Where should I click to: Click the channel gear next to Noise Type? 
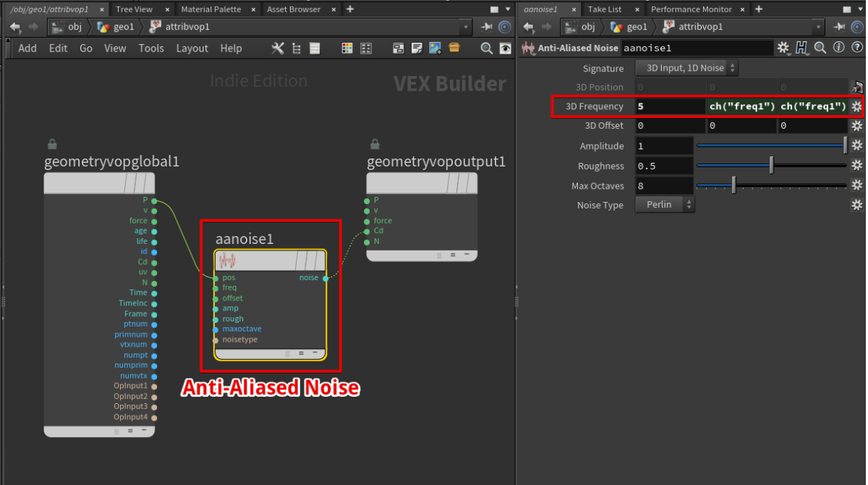tap(856, 205)
